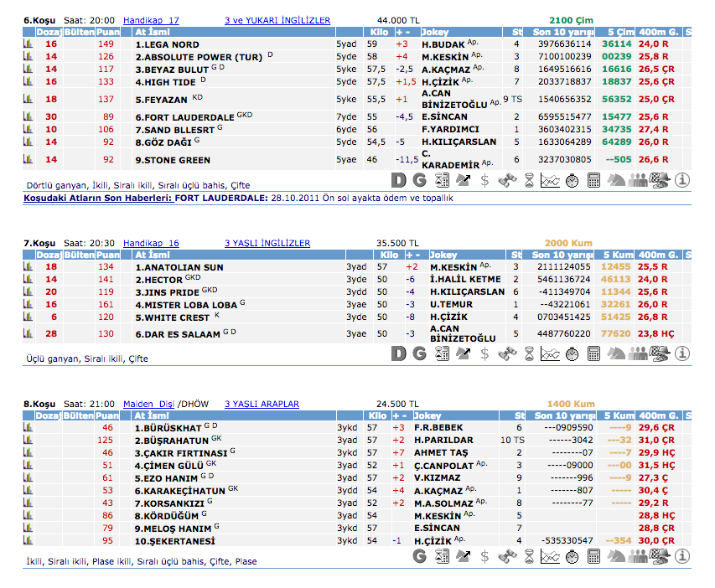Viewport: 715px width, 588px height.
Task: Open the info icon under race 7
Action: click(681, 354)
